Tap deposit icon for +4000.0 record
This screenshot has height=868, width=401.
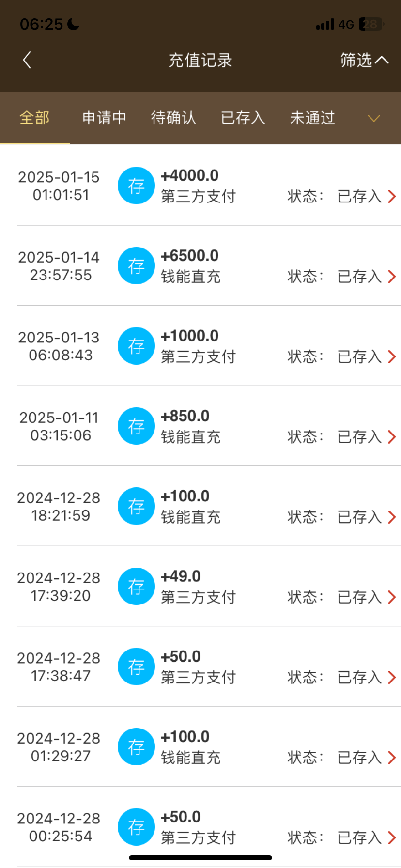(136, 186)
